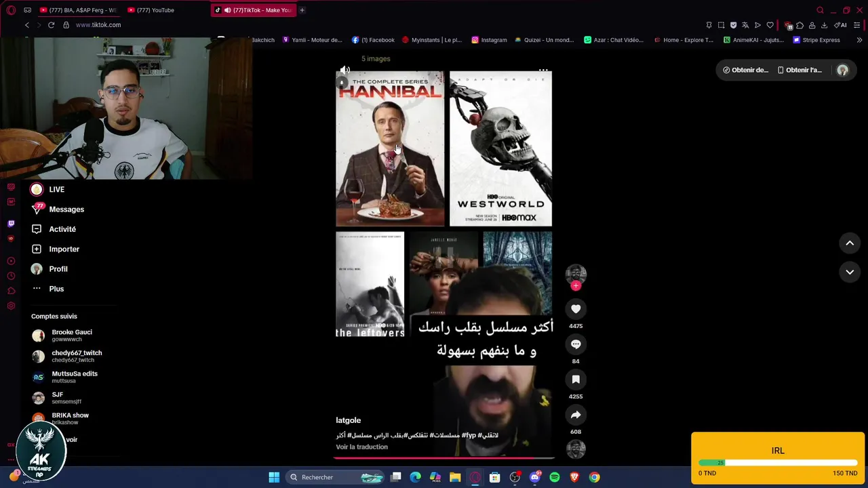Open the AnimeKAI bookmark

tap(753, 40)
